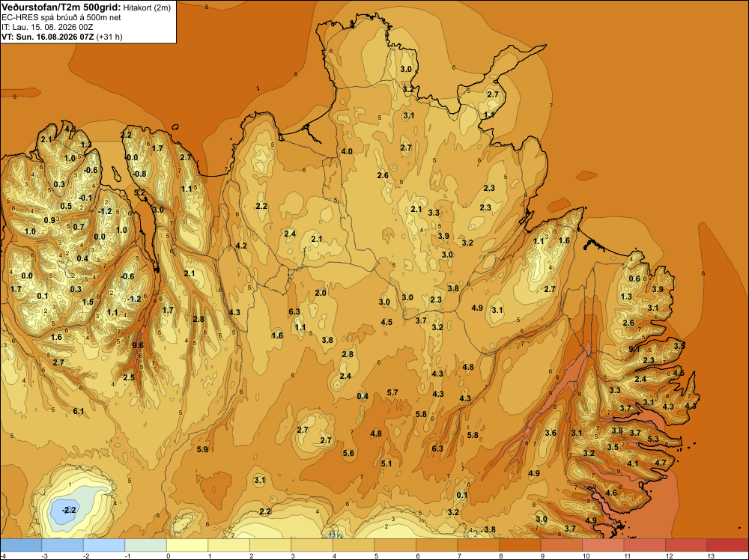Select the 2.5 temperature value
The height and width of the screenshot is (560, 749).
(129, 377)
